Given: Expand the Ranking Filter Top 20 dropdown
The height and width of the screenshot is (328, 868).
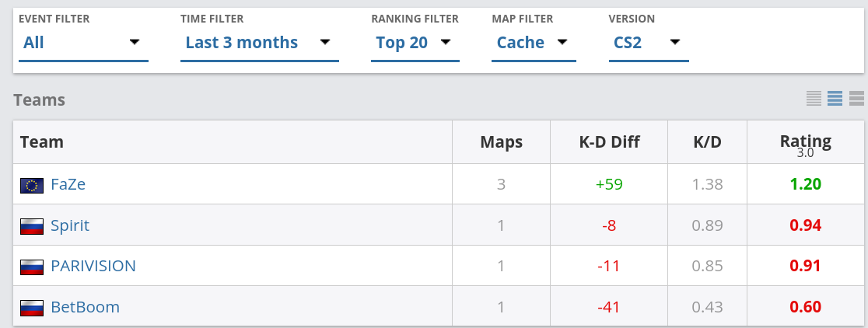Looking at the screenshot, I should click(415, 43).
